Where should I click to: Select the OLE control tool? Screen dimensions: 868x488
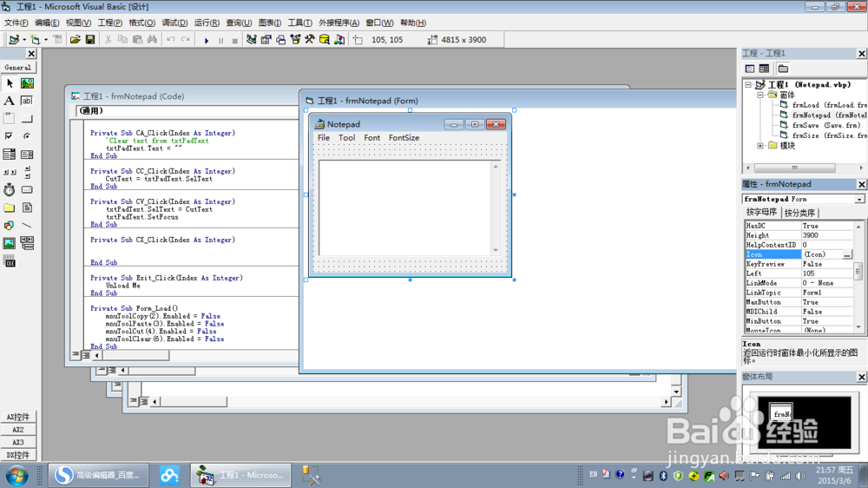(x=10, y=261)
